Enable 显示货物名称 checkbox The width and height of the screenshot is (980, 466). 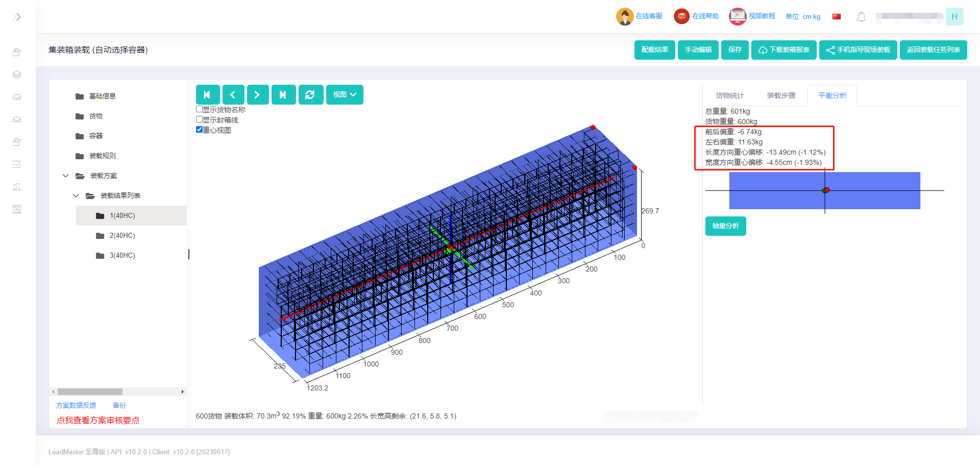pyautogui.click(x=200, y=109)
